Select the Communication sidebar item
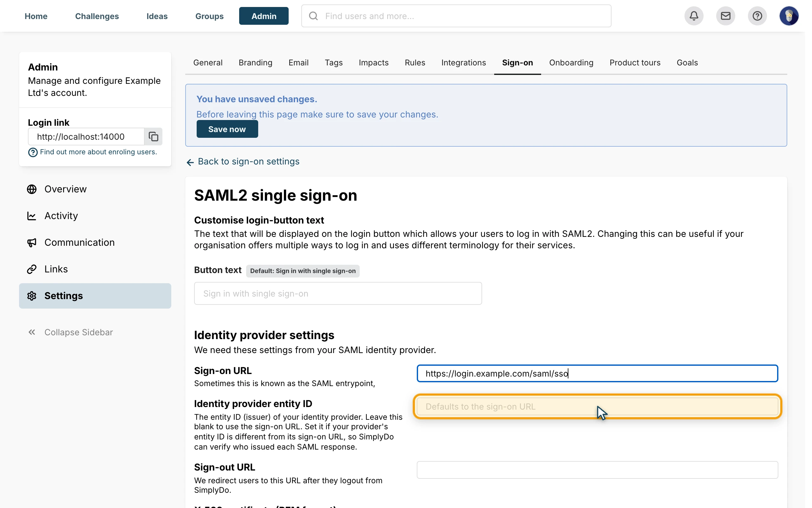Viewport: 812px width, 508px height. click(x=95, y=243)
